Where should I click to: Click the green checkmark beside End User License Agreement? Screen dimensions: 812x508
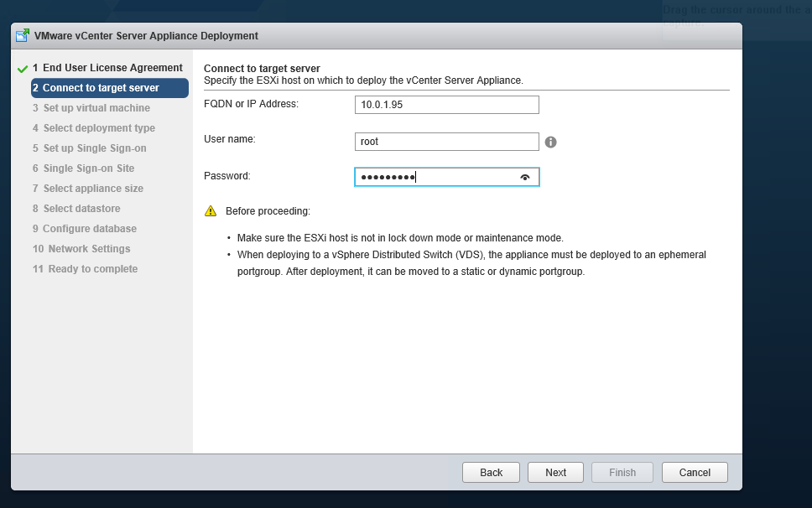coord(23,69)
